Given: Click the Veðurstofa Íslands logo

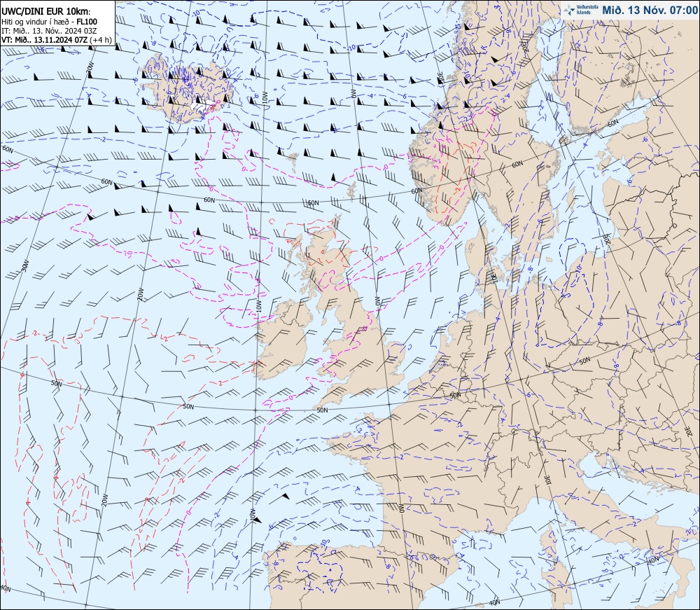Looking at the screenshot, I should [581, 10].
